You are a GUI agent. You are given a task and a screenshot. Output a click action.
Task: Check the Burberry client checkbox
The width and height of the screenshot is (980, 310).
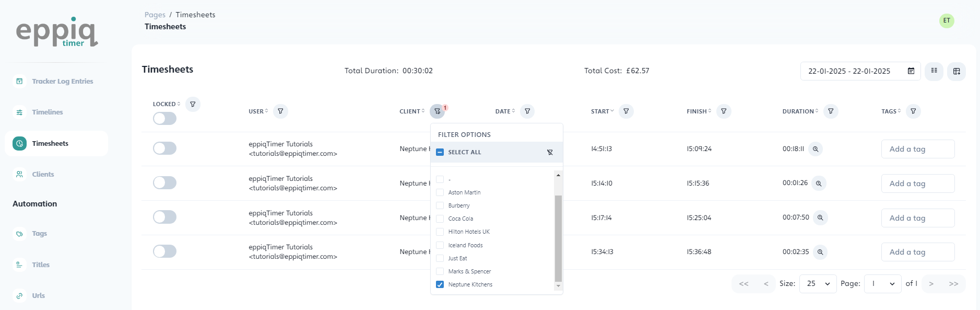(x=440, y=205)
